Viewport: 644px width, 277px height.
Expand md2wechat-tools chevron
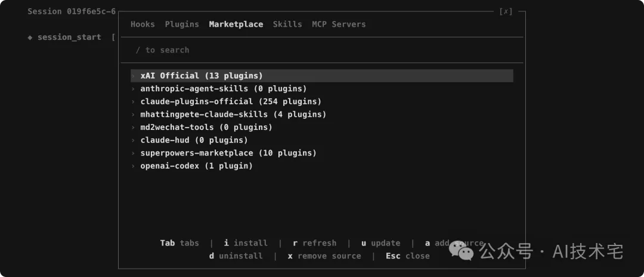coord(133,127)
